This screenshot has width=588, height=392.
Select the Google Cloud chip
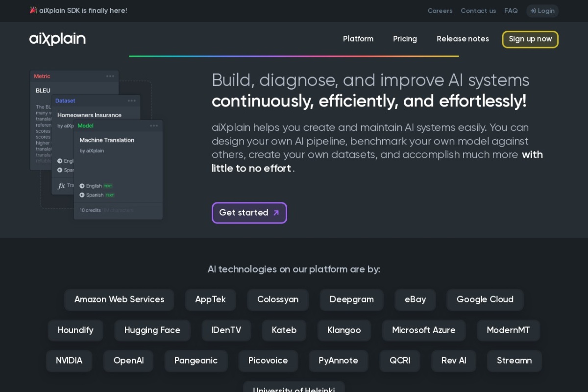point(485,299)
